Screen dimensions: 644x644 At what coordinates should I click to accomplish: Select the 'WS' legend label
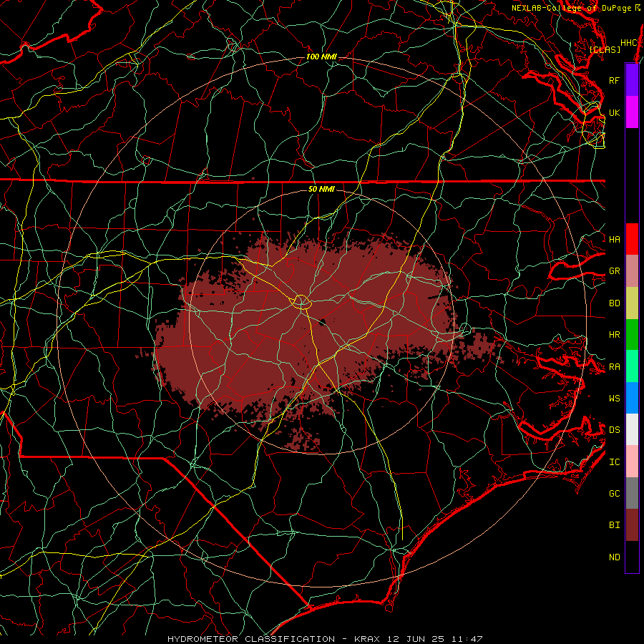[x=614, y=399]
